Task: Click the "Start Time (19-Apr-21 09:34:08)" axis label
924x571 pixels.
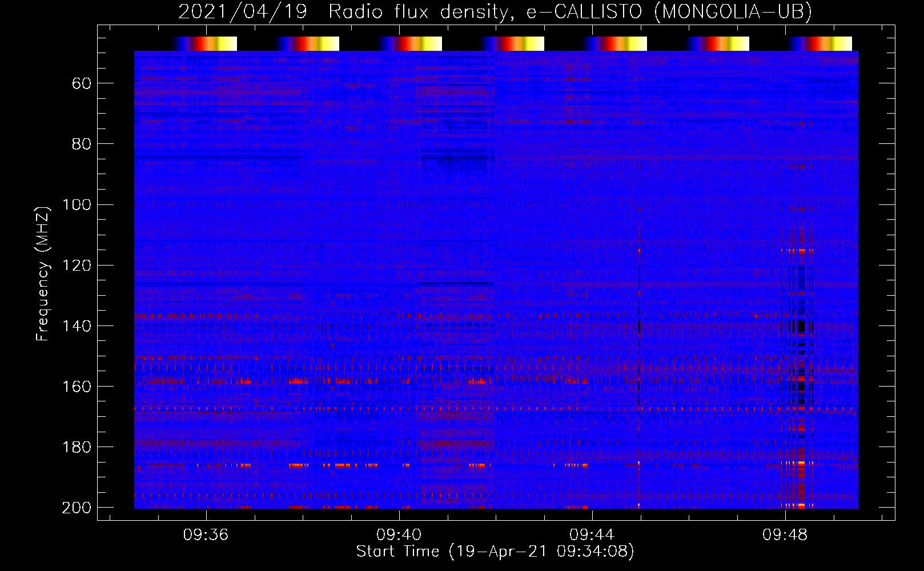Action: [x=495, y=552]
